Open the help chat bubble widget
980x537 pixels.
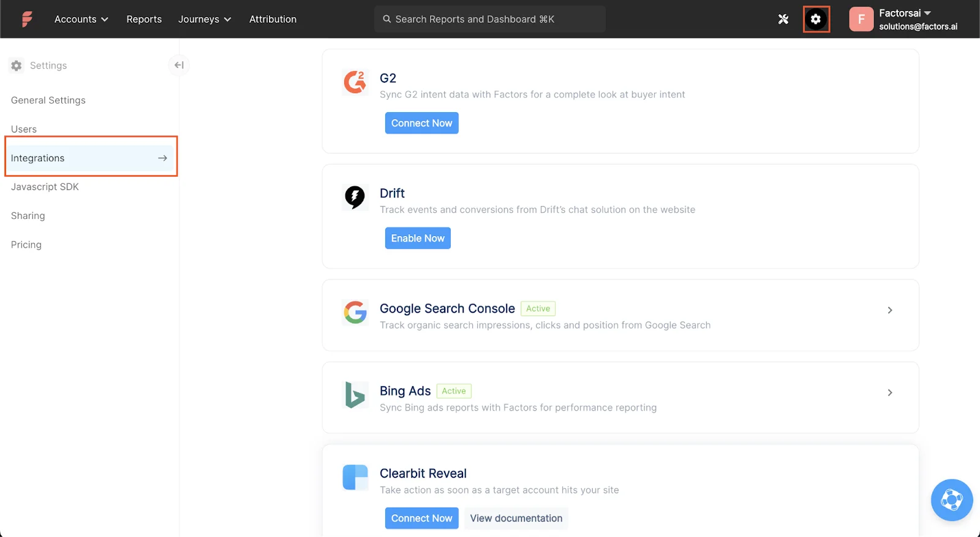(952, 500)
